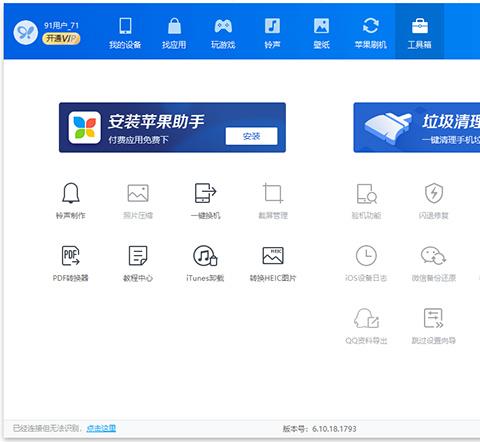Open the 铃声制作 ringtone maker tool
The height and width of the screenshot is (442, 480).
coord(71,200)
